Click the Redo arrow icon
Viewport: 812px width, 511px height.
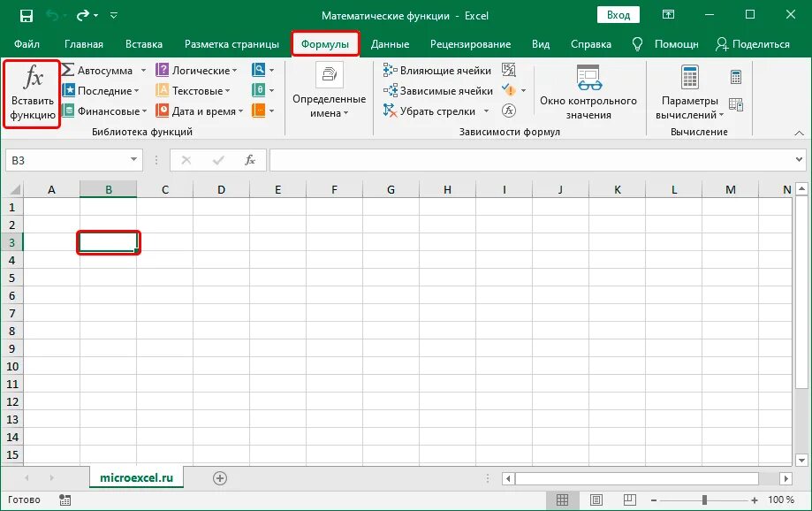[x=82, y=16]
